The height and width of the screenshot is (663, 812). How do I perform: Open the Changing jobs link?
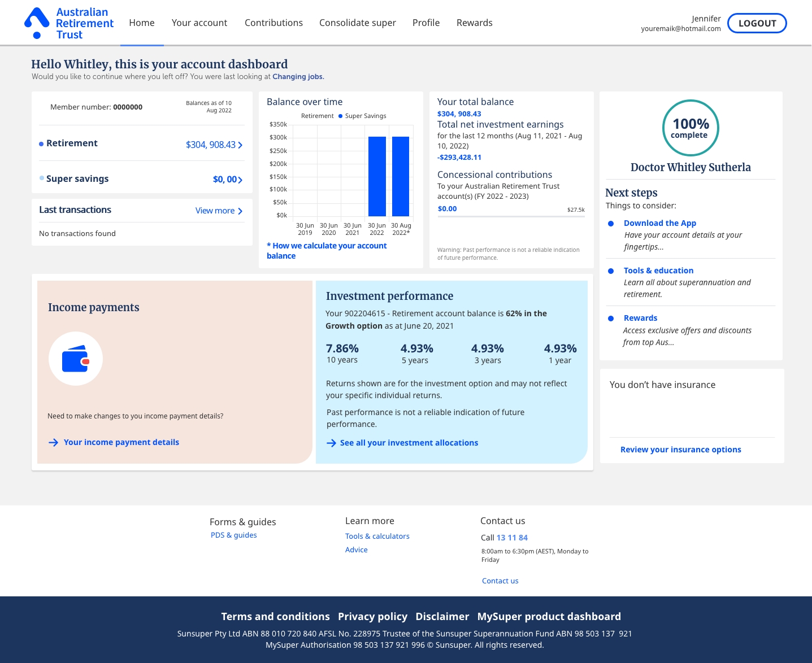298,77
